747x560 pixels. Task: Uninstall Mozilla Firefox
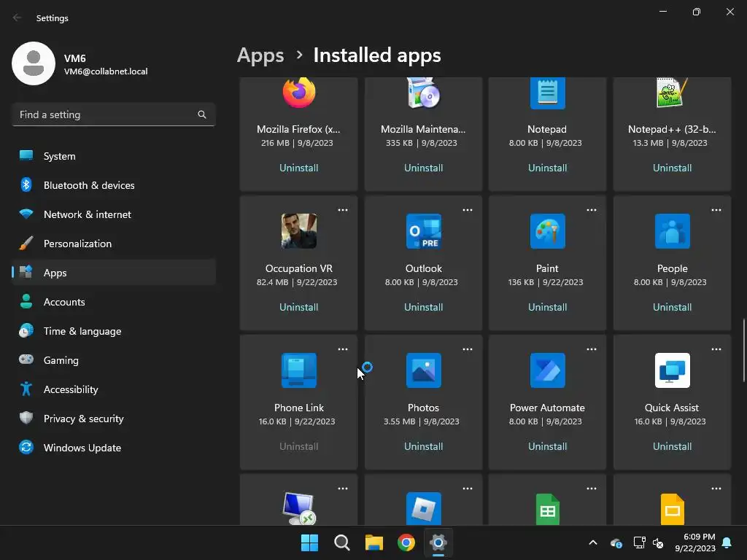(x=298, y=168)
